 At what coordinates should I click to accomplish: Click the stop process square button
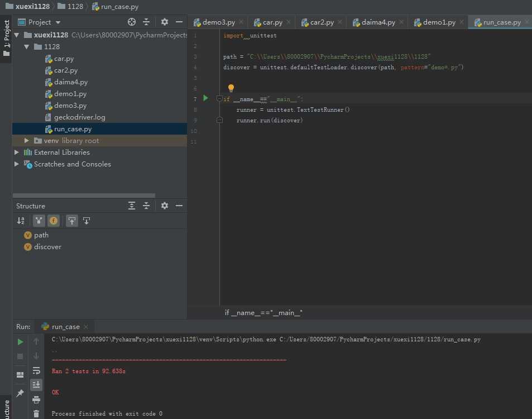tap(20, 356)
